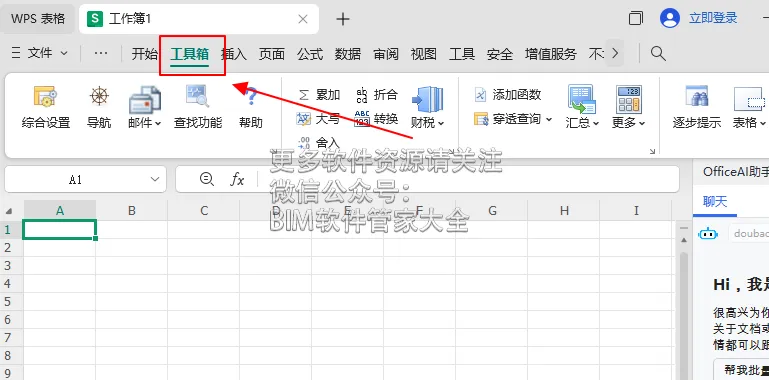Click 添加函数 add function

[x=508, y=95]
